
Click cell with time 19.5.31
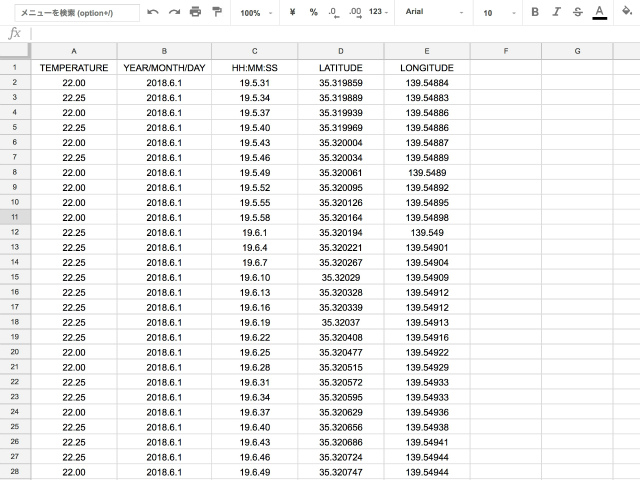[x=255, y=82]
